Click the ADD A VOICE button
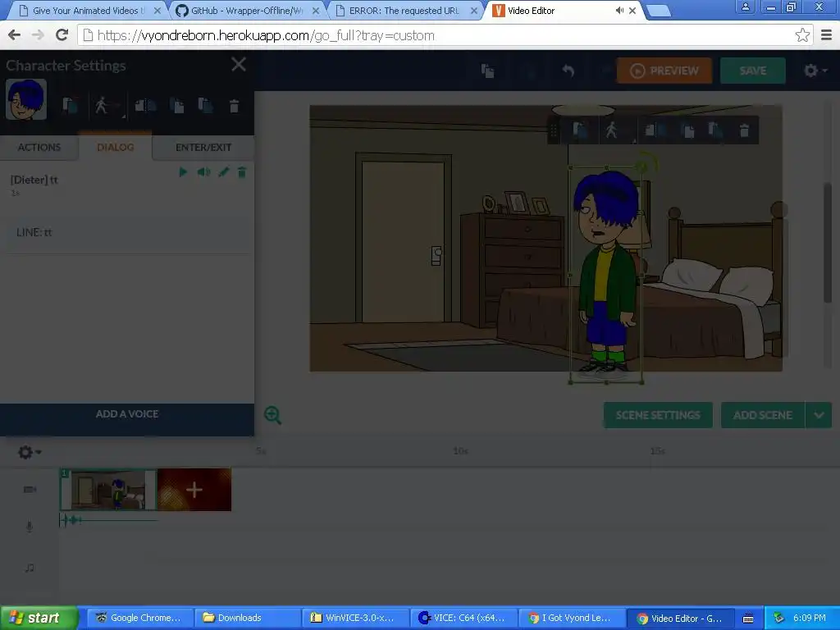840x630 pixels. pos(127,413)
